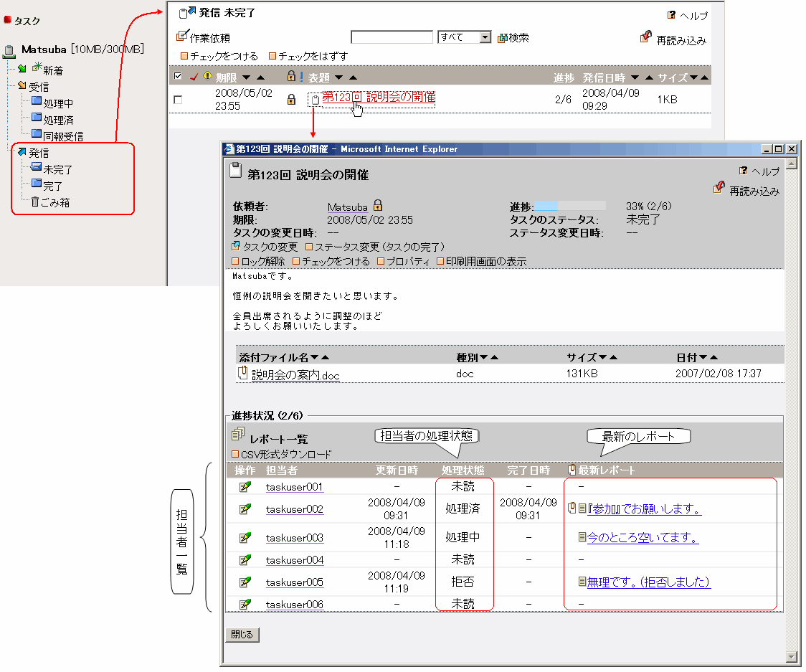Image resolution: width=806 pixels, height=672 pixels.
Task: Select the 処理中 folder under 受信
Action: (x=57, y=103)
